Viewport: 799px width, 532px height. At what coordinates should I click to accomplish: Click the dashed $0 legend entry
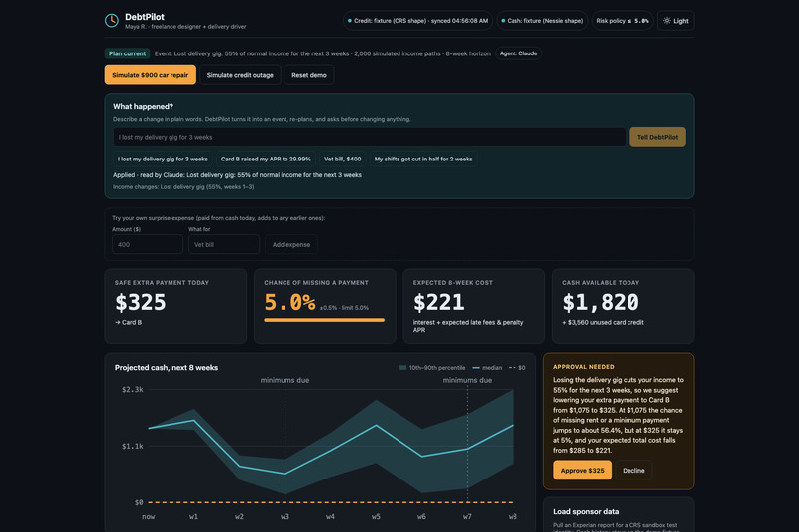pos(517,368)
